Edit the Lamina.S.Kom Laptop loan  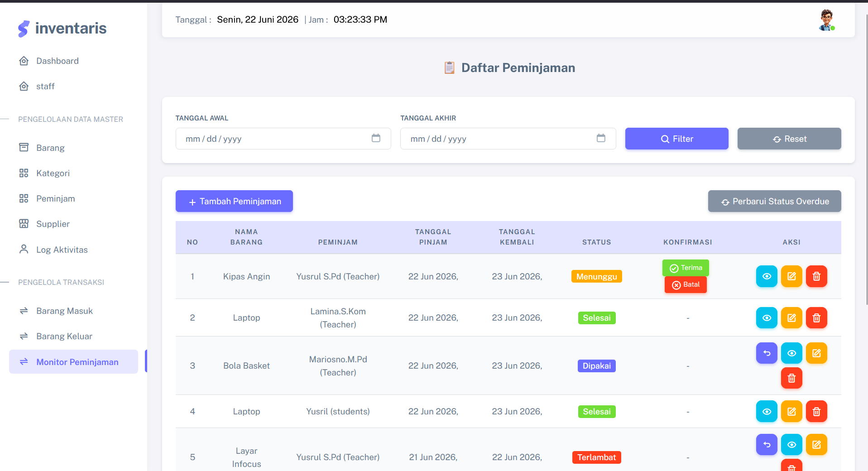coord(791,318)
